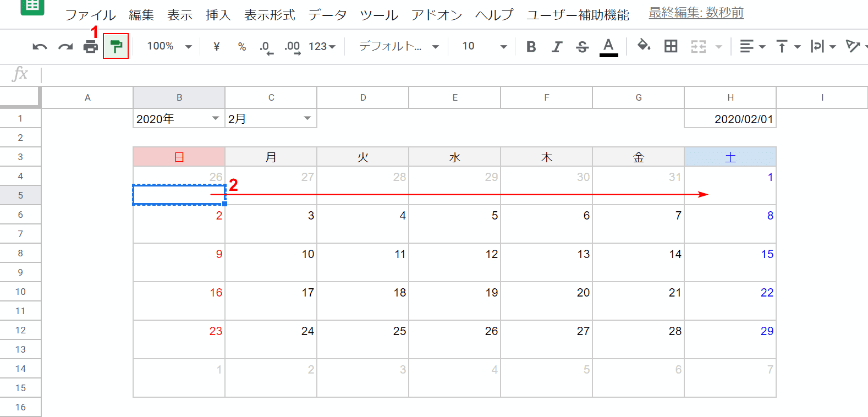Toggle Strikethrough formatting
868x417 pixels.
(x=582, y=47)
